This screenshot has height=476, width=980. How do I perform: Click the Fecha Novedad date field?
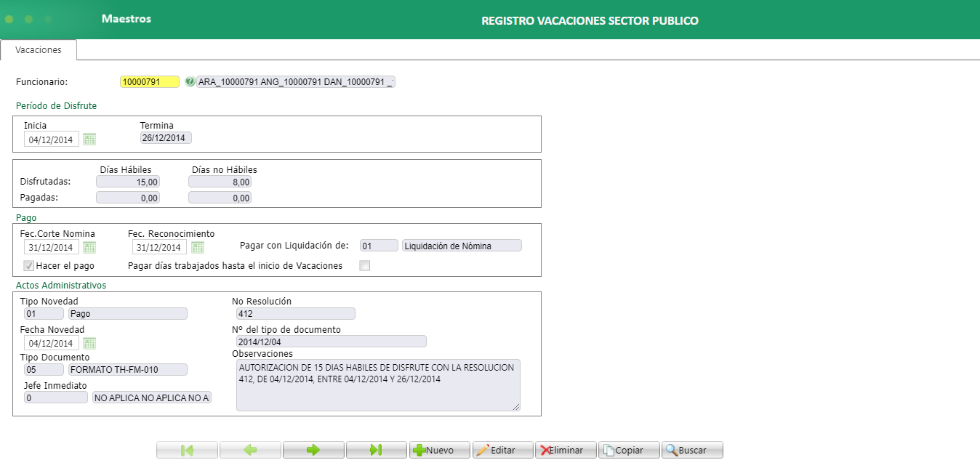tap(52, 343)
